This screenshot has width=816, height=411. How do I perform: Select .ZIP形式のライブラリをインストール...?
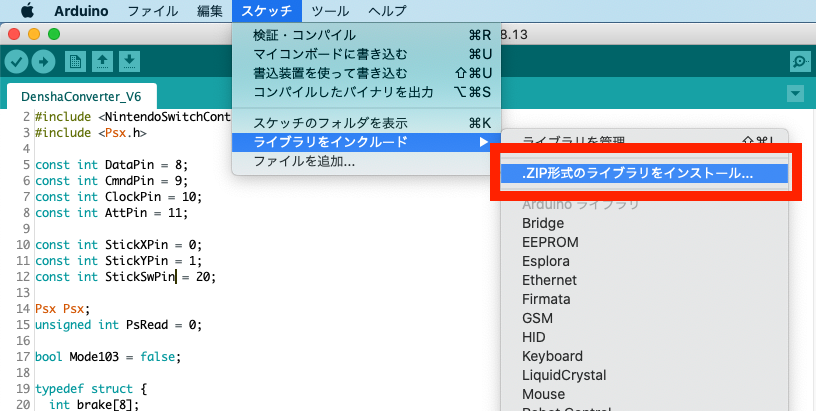(x=644, y=174)
